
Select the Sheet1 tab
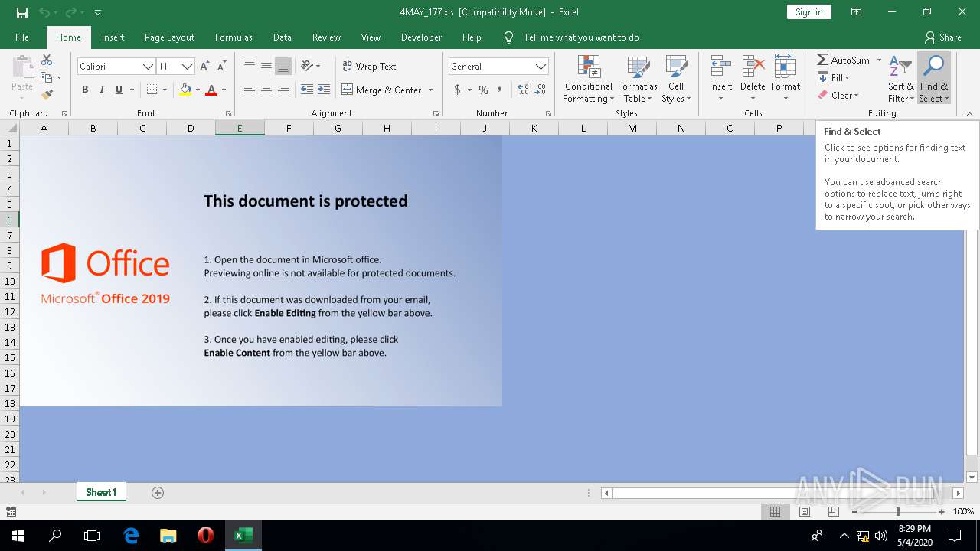101,493
